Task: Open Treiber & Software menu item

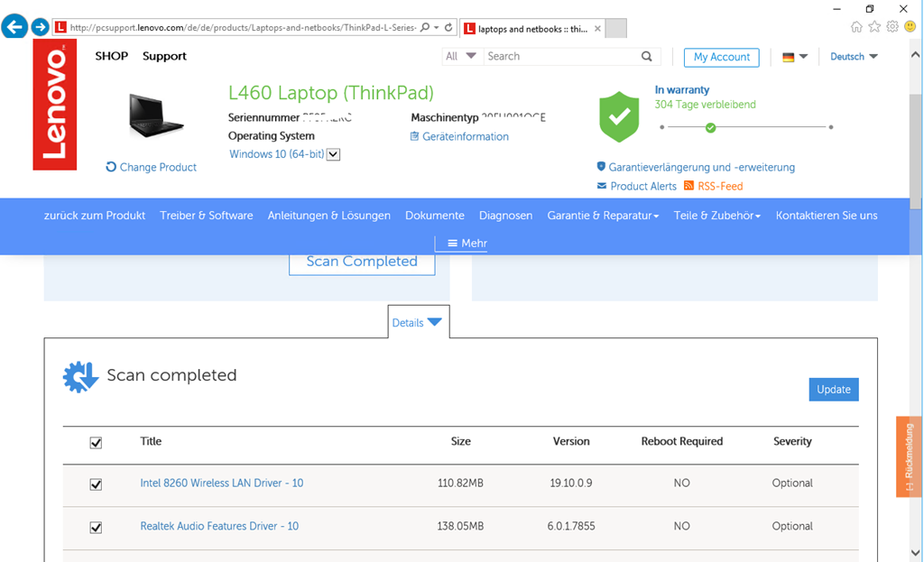Action: tap(207, 216)
